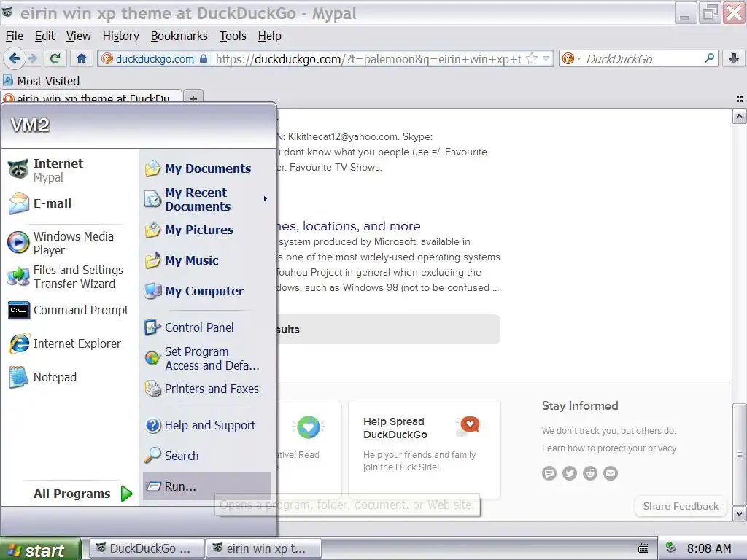Open the View menu
The image size is (747, 560).
coord(79,36)
